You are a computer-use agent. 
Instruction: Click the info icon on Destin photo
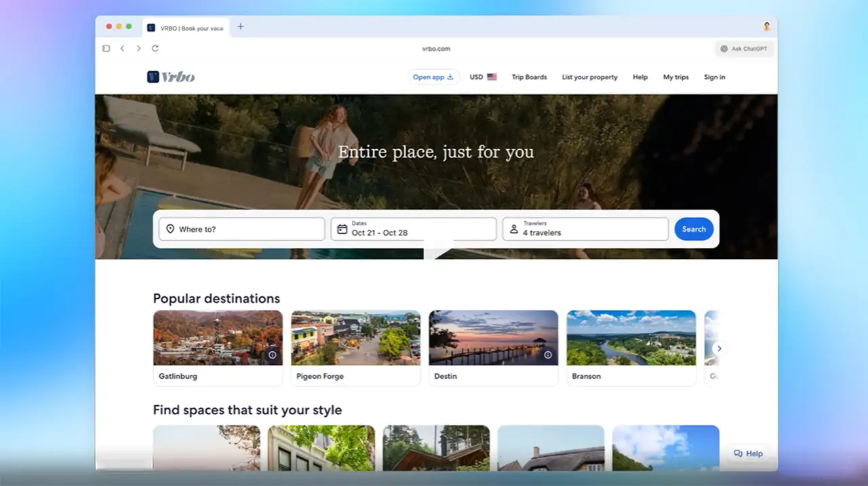(548, 355)
